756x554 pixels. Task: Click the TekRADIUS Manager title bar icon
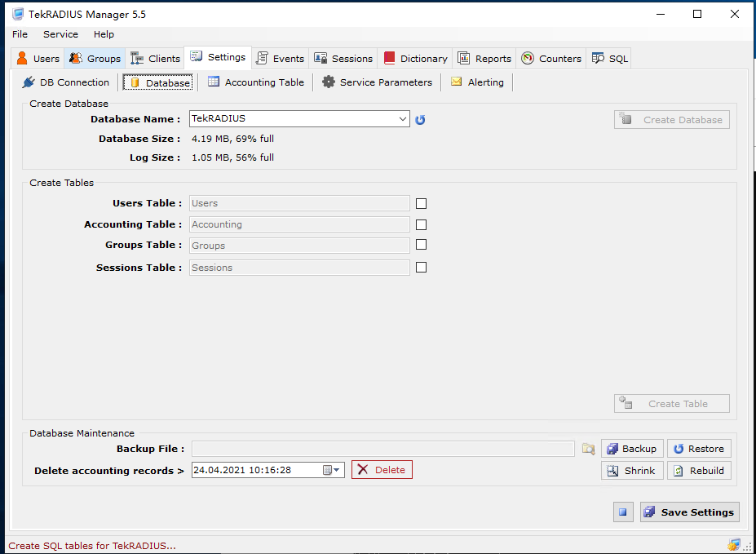18,14
